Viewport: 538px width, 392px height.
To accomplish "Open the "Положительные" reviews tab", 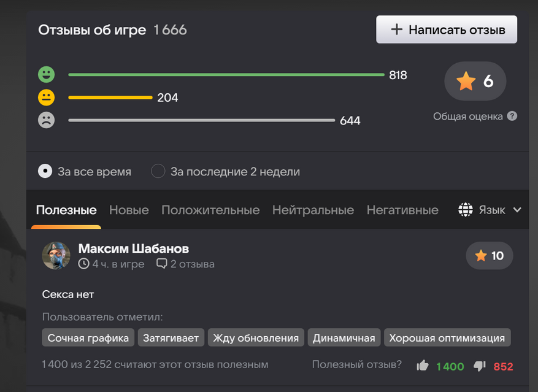I will coord(210,210).
